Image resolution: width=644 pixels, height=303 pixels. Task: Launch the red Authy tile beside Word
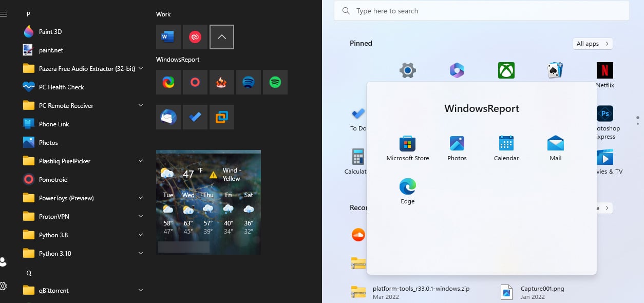click(x=195, y=37)
